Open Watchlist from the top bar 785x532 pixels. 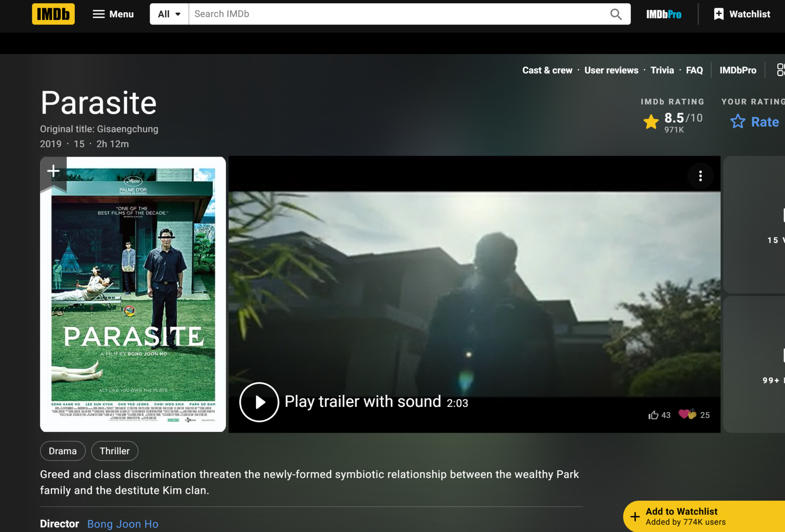[742, 14]
